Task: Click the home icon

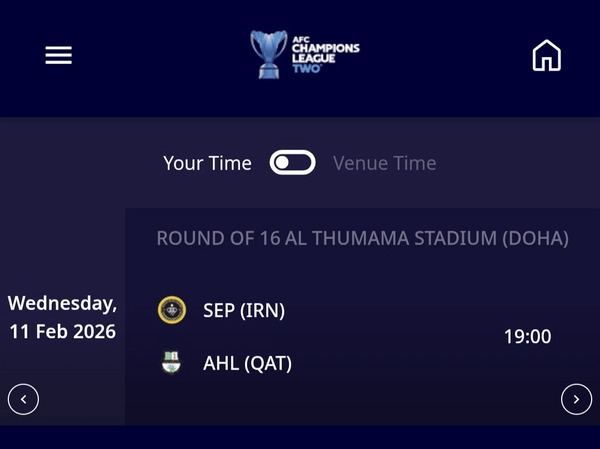Action: [x=546, y=55]
